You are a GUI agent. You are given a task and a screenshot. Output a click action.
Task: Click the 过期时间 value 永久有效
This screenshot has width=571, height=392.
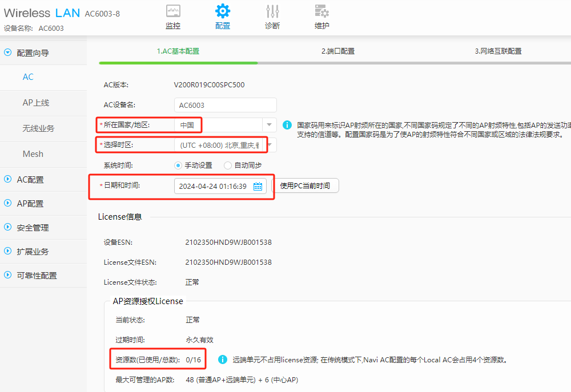tap(199, 340)
